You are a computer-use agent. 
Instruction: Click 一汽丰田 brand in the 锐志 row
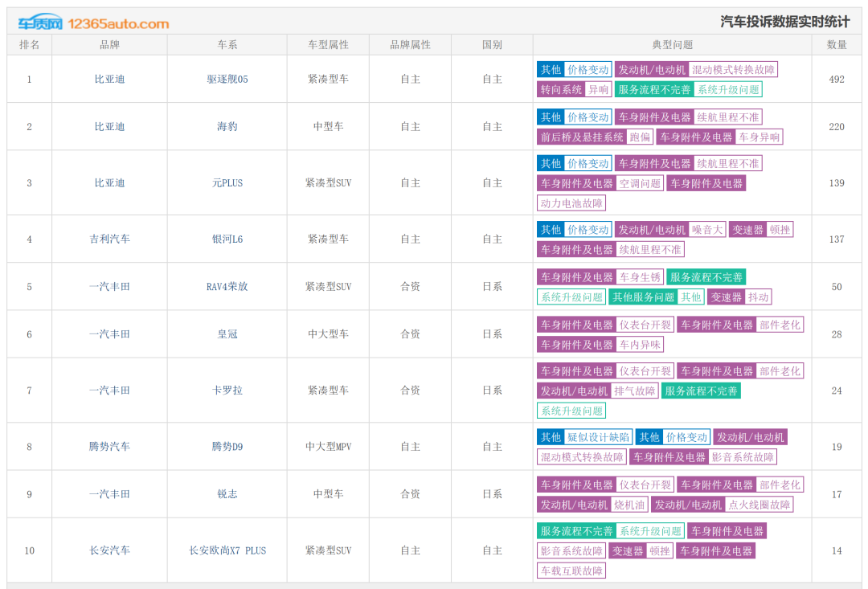[109, 494]
